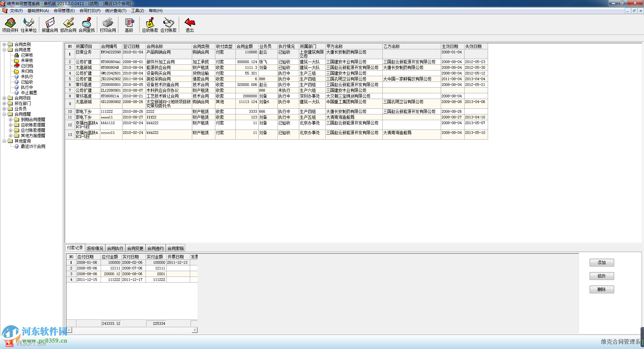The width and height of the screenshot is (644, 349).
Task: Click 乙方名称 column header
Action: click(x=412, y=46)
